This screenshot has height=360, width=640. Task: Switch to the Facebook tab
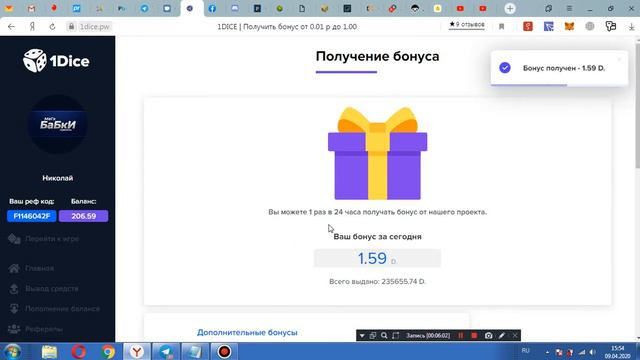212,9
